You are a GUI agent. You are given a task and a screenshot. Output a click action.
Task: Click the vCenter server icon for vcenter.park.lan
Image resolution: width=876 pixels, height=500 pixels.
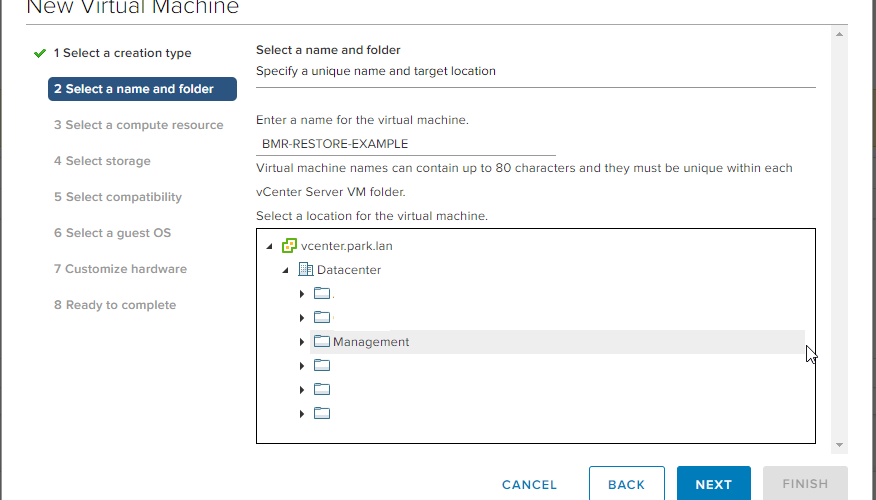289,246
